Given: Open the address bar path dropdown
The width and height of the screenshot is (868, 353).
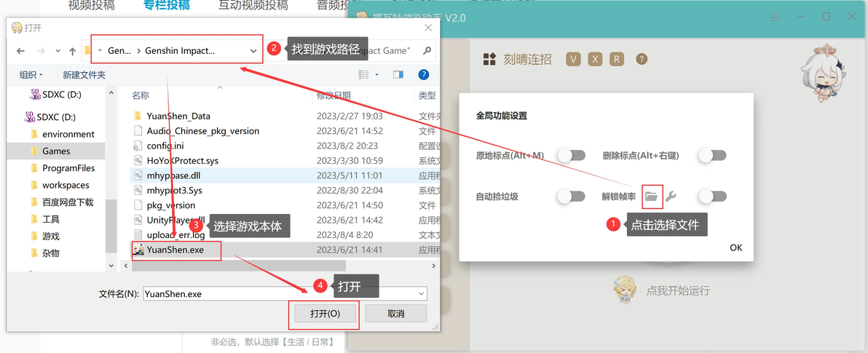Looking at the screenshot, I should coord(253,51).
